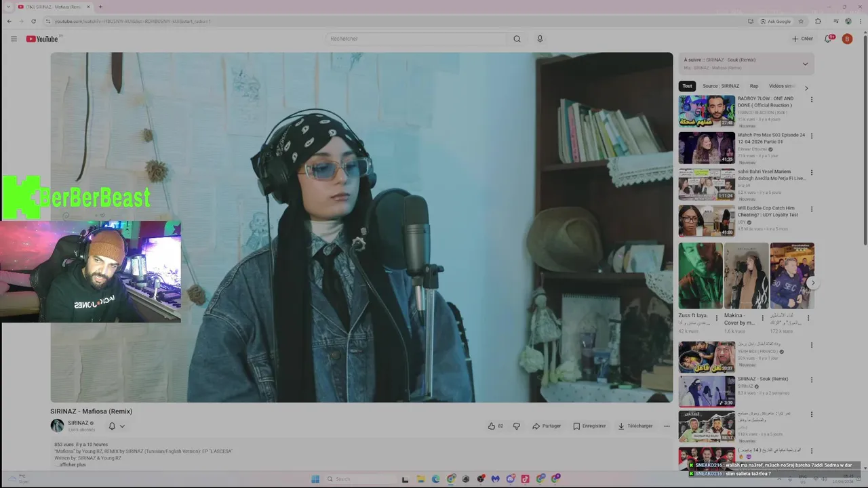Open options for sahri Bahri Yesel Mariem video
This screenshot has height=488, width=868.
[x=811, y=173]
